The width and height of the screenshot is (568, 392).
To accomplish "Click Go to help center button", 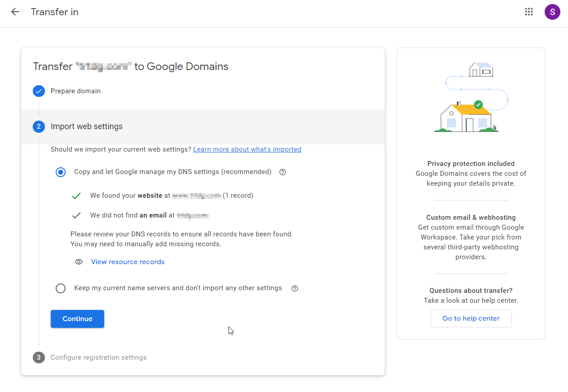I will point(471,318).
